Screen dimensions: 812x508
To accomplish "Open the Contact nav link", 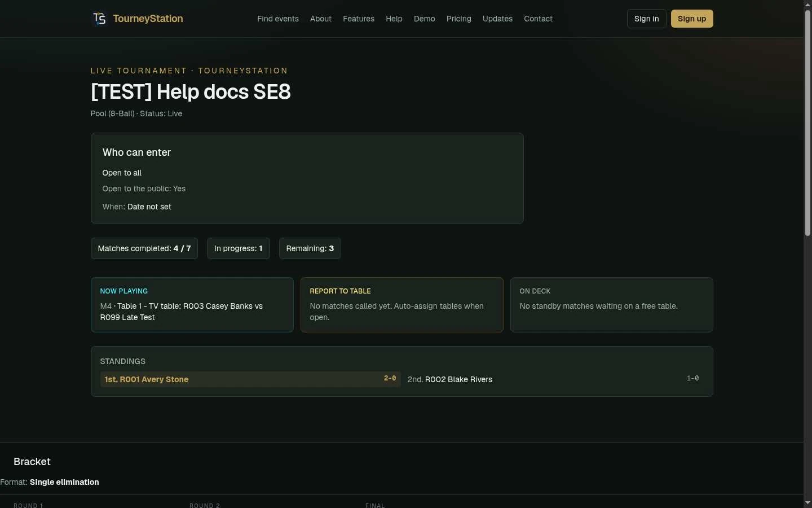I will click(538, 19).
